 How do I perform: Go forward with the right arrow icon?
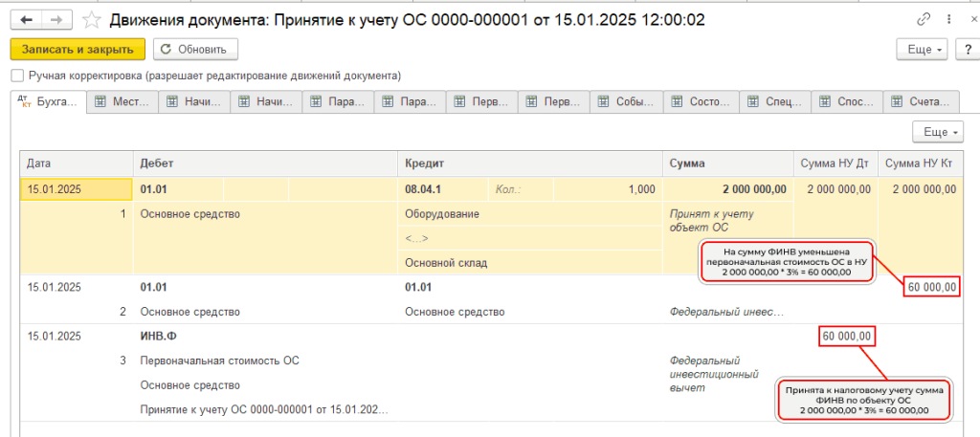56,19
